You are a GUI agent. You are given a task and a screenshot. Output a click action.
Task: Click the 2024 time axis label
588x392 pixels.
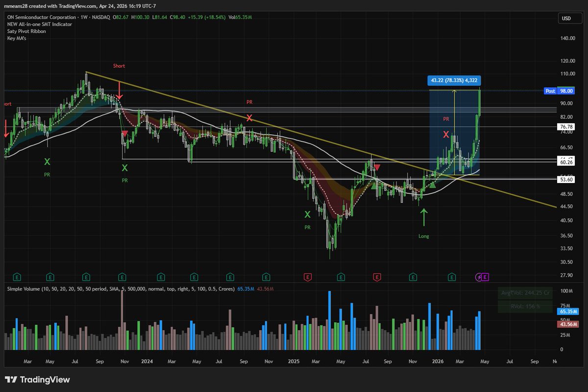pos(147,361)
